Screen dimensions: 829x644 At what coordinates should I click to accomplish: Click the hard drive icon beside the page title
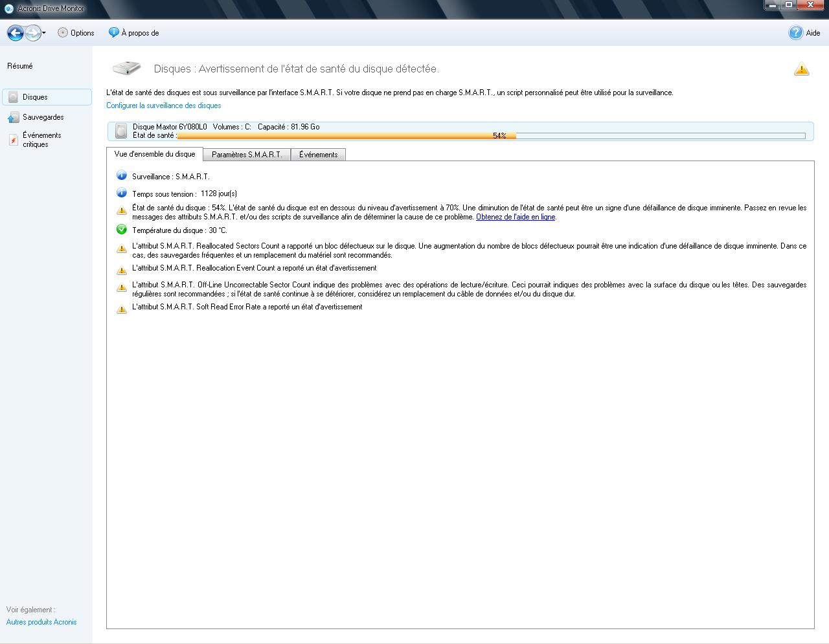127,68
